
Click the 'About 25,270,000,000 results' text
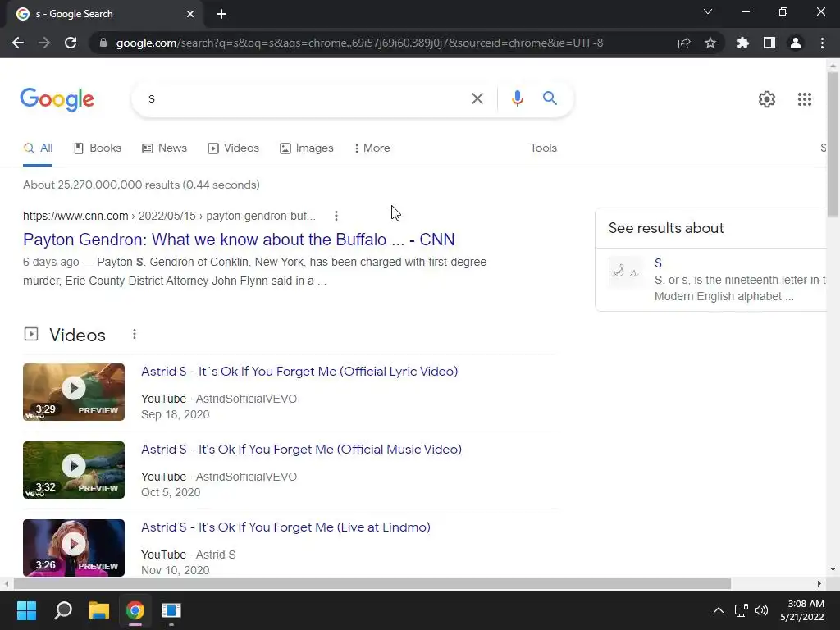click(x=141, y=185)
